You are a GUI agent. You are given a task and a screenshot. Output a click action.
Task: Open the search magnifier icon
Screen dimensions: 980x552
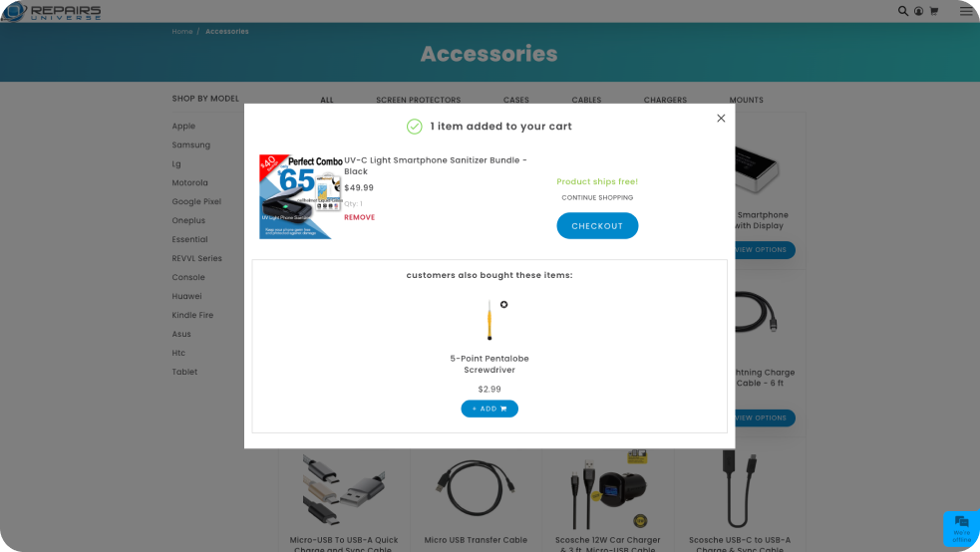[x=902, y=11]
